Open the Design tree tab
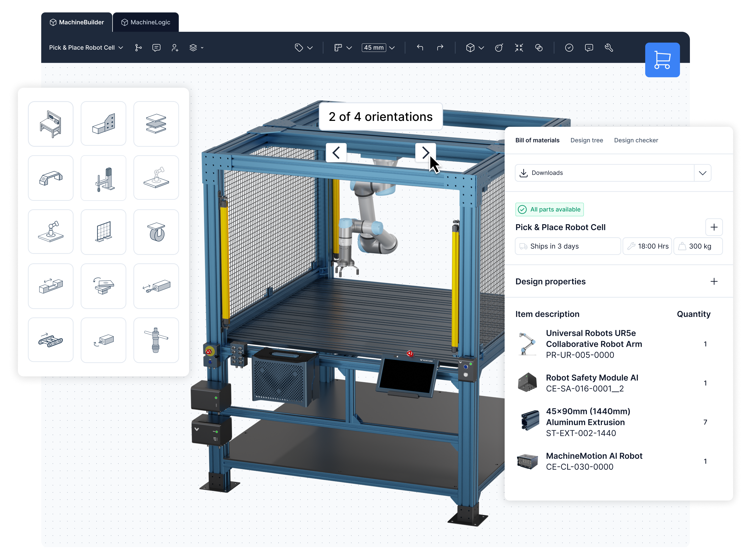Screen dimensions: 751x560 (x=587, y=140)
